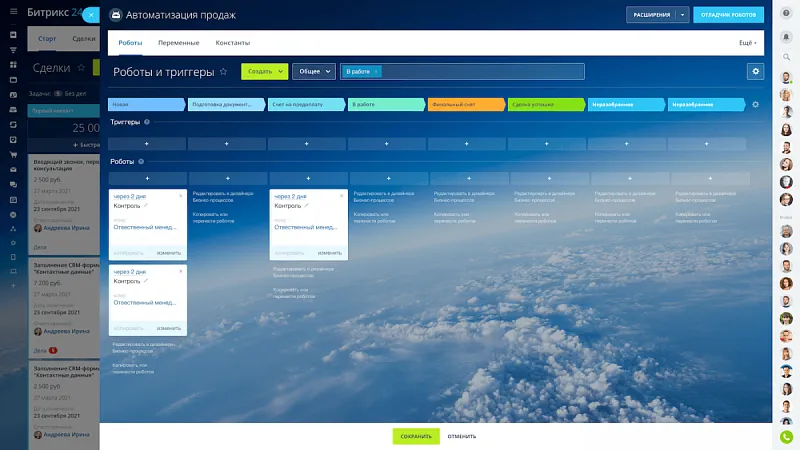Click the help icon next to Роботы

143,160
